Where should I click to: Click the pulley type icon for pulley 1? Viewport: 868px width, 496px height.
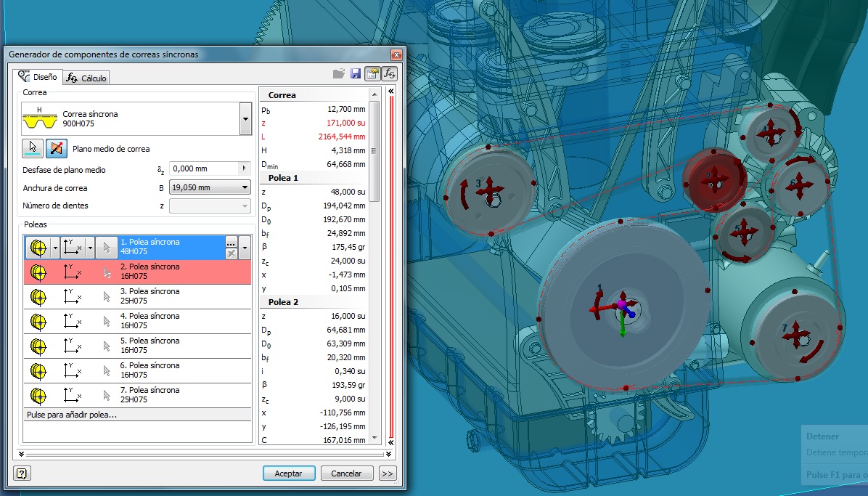(x=38, y=248)
